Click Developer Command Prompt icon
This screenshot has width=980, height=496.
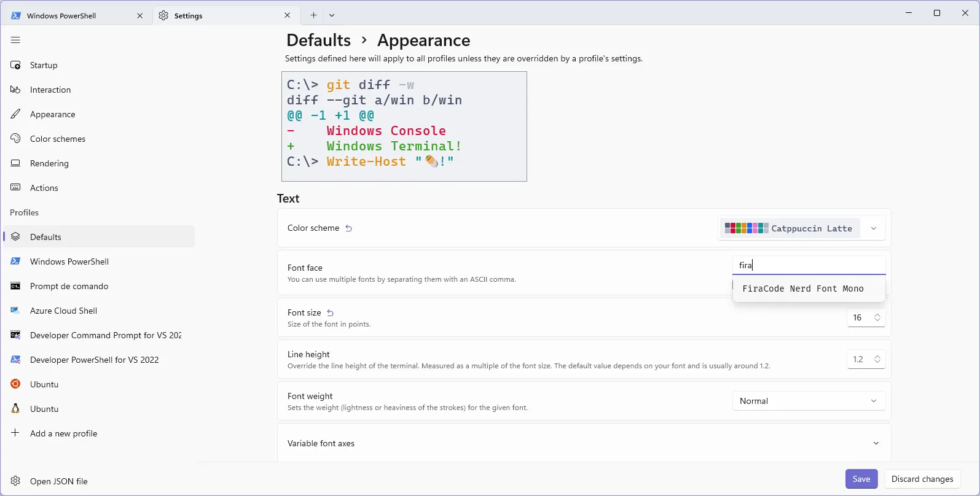pos(15,335)
